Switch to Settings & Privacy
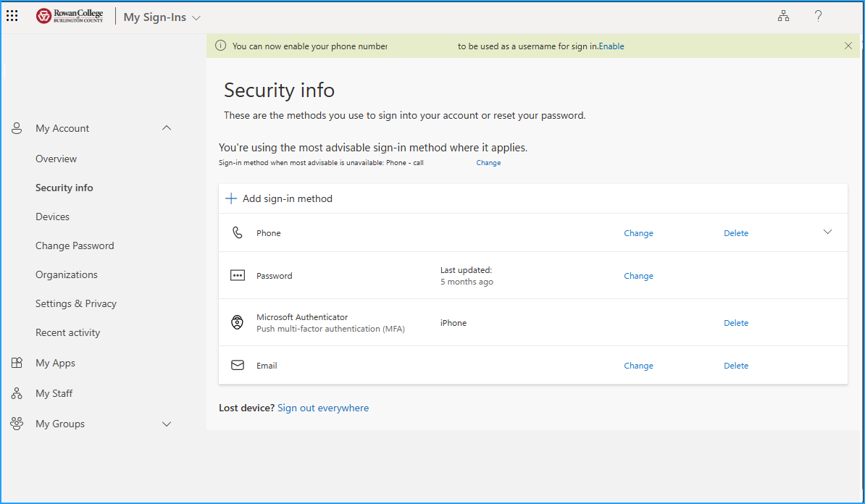The image size is (865, 504). 76,303
